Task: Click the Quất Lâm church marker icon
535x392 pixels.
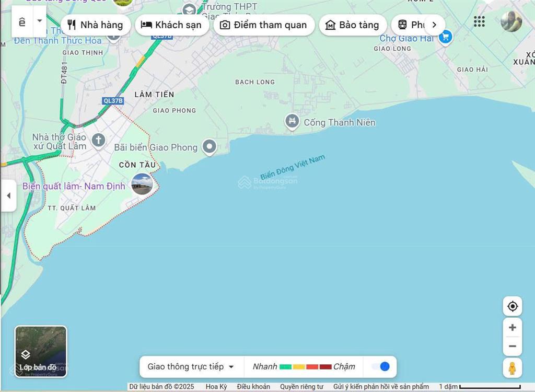Action: pyautogui.click(x=98, y=140)
